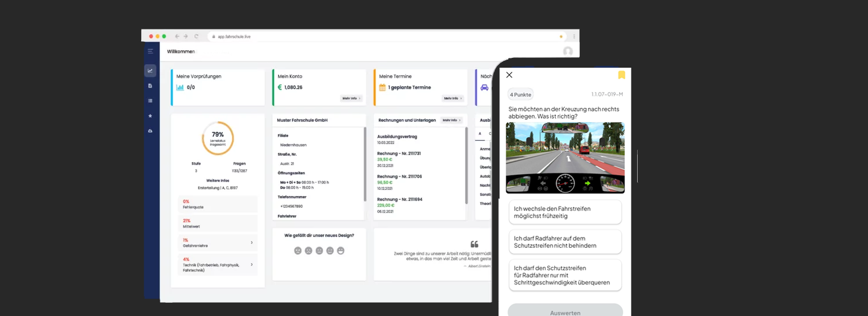Open 'Mehr Info' for Rechnungen und Unterlagen

pyautogui.click(x=451, y=120)
